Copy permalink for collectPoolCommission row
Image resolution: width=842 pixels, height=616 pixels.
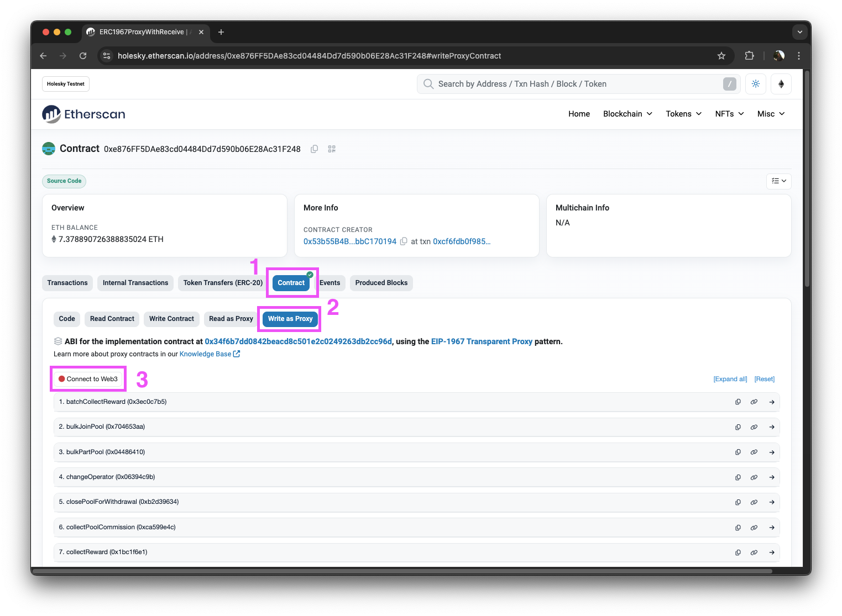754,528
